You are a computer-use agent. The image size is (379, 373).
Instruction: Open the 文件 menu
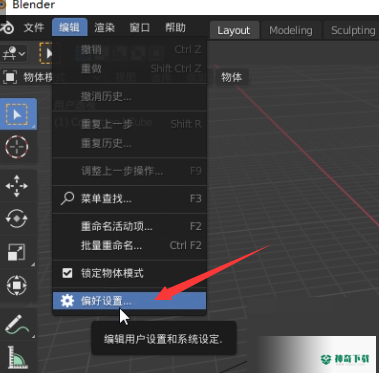pos(34,28)
